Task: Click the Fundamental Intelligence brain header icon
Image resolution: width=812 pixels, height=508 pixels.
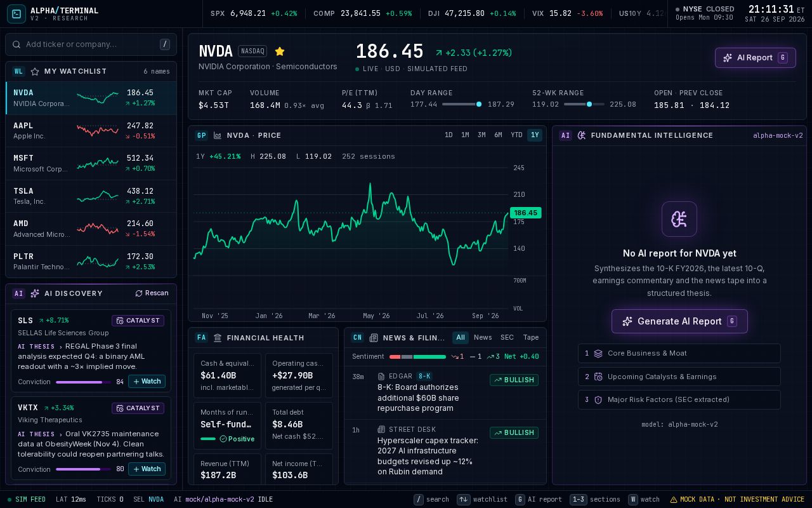Action: click(582, 135)
